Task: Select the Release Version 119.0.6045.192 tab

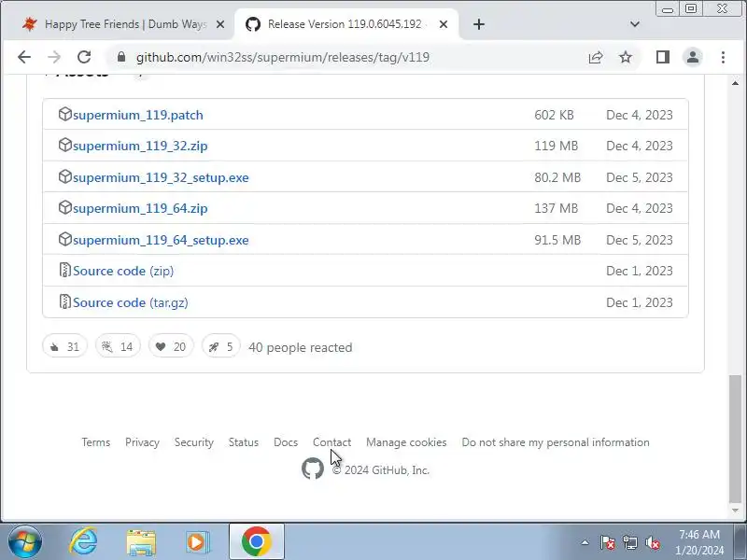Action: [345, 24]
